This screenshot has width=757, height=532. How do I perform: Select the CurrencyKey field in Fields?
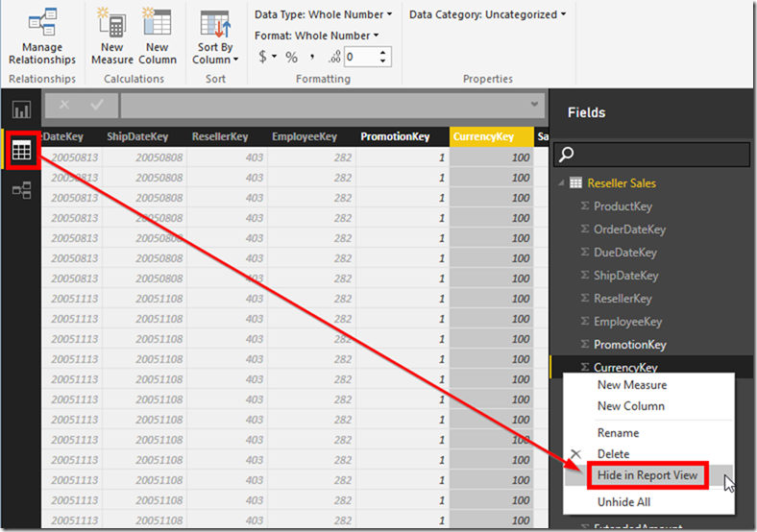tap(625, 368)
